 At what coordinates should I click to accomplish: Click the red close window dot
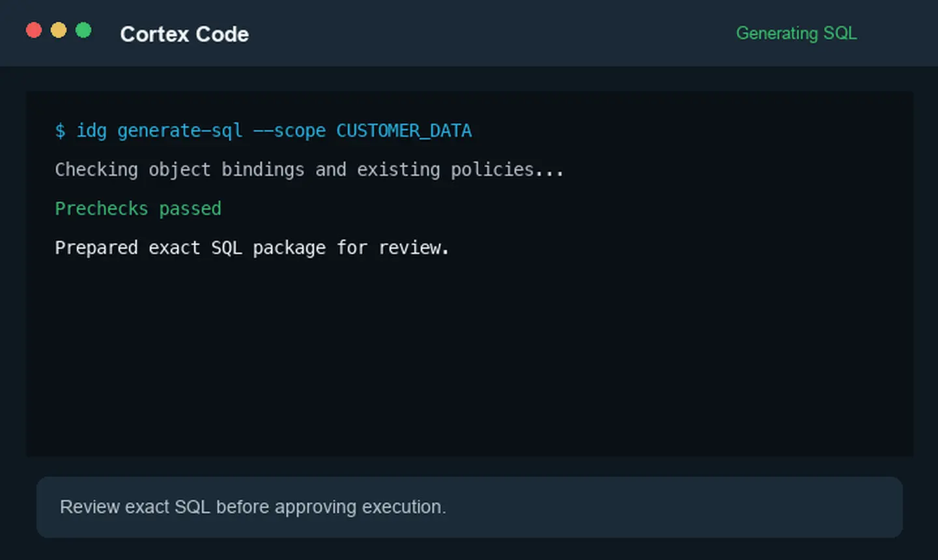(x=34, y=30)
